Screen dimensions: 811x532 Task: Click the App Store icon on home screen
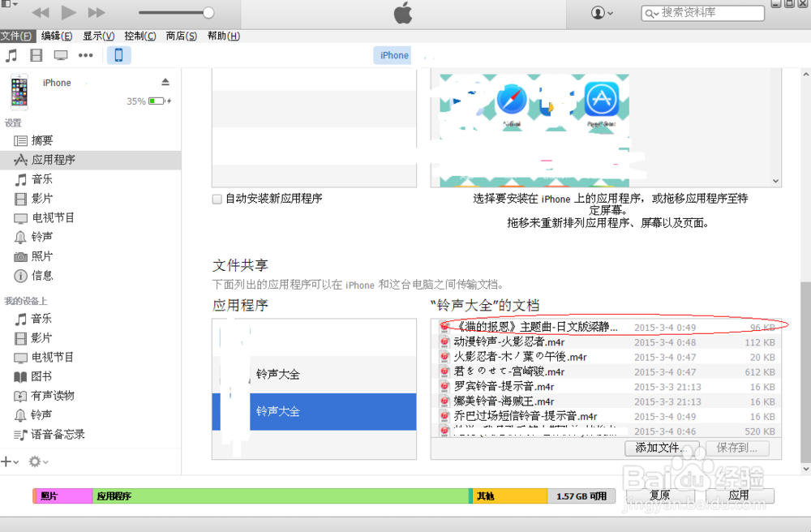(x=602, y=99)
